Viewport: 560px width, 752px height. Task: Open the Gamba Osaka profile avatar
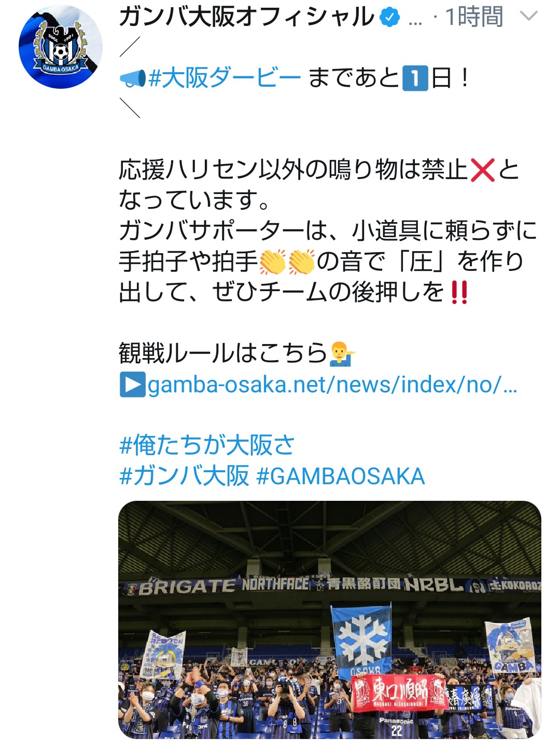[60, 47]
